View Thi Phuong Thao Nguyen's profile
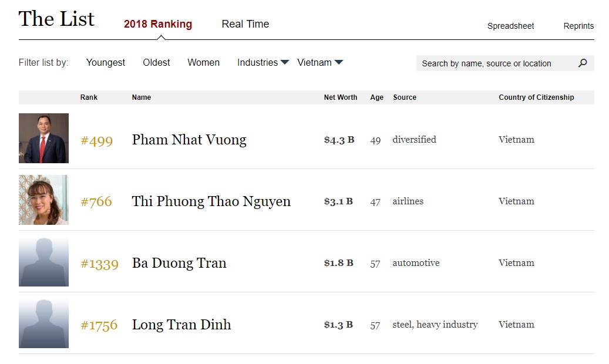Viewport: 609px width, 364px height. (x=211, y=201)
